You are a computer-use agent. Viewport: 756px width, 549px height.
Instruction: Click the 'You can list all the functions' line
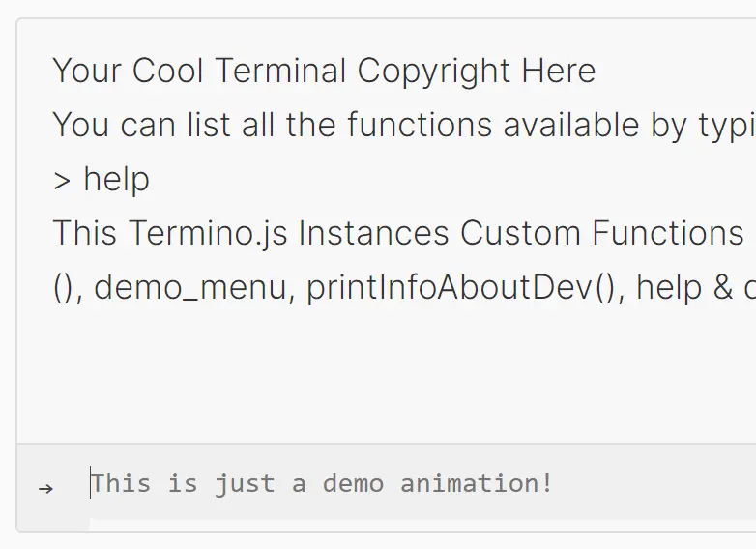click(x=404, y=126)
